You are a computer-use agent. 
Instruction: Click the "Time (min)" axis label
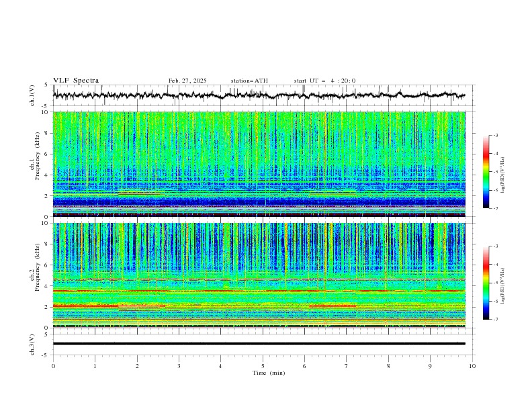click(269, 373)
